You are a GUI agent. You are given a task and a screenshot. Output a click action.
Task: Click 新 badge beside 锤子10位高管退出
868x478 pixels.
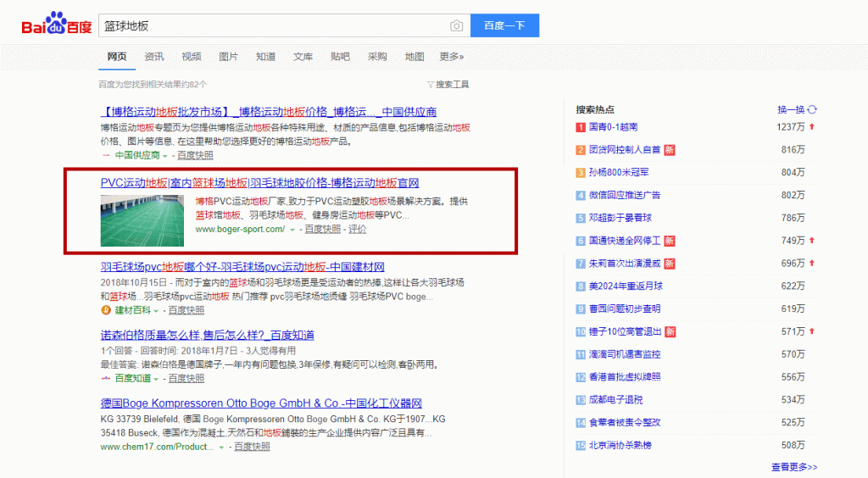(670, 332)
